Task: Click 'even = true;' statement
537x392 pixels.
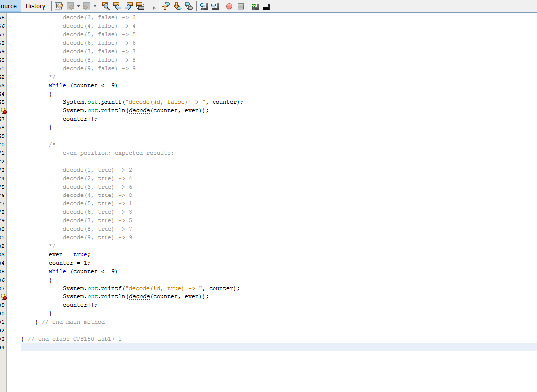Action: point(69,254)
